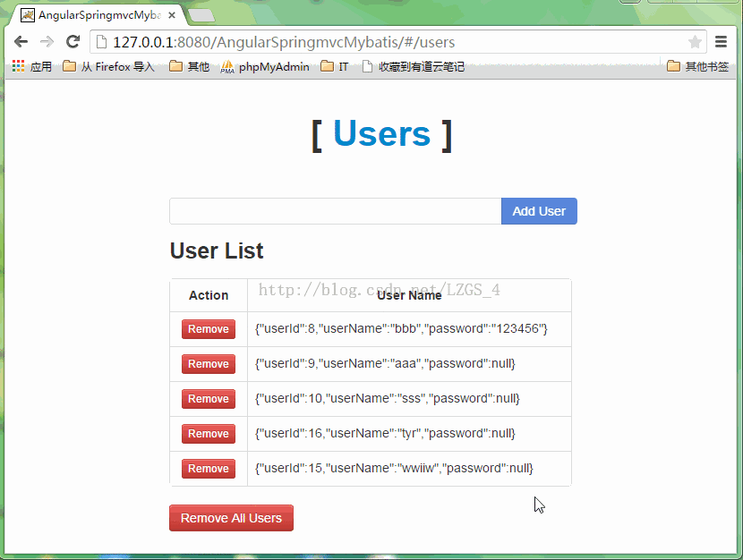The image size is (743, 560).
Task: Bookmark this page with star icon
Action: tap(695, 42)
